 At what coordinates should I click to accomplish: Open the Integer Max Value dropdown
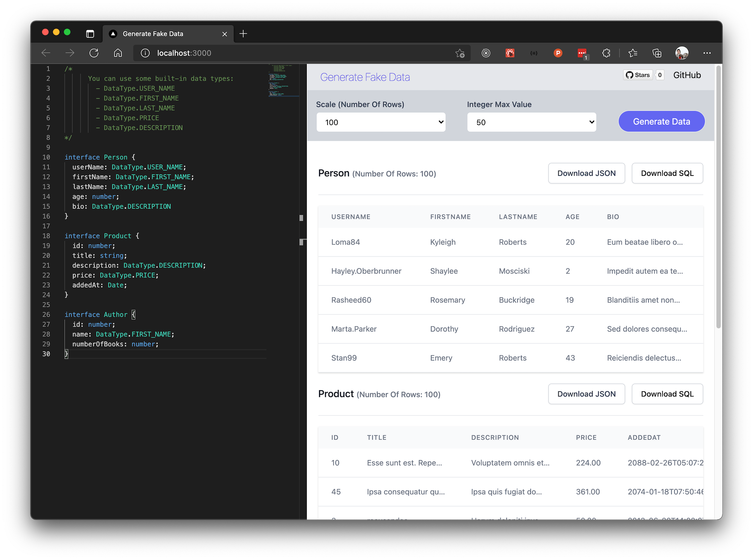(x=531, y=122)
